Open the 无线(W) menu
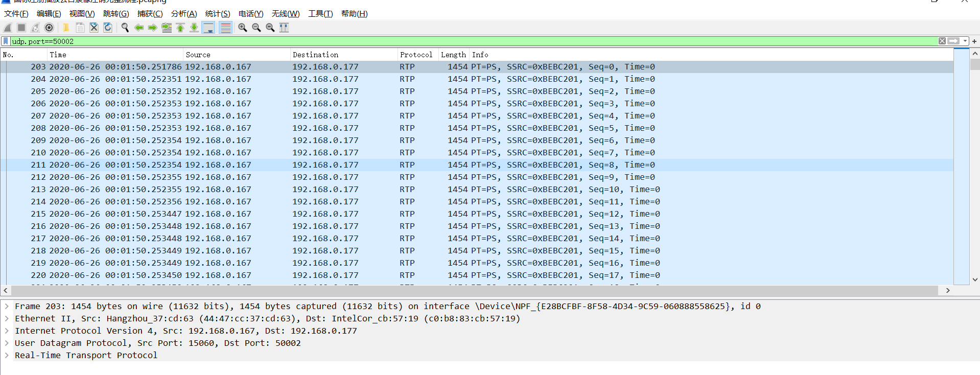 286,14
